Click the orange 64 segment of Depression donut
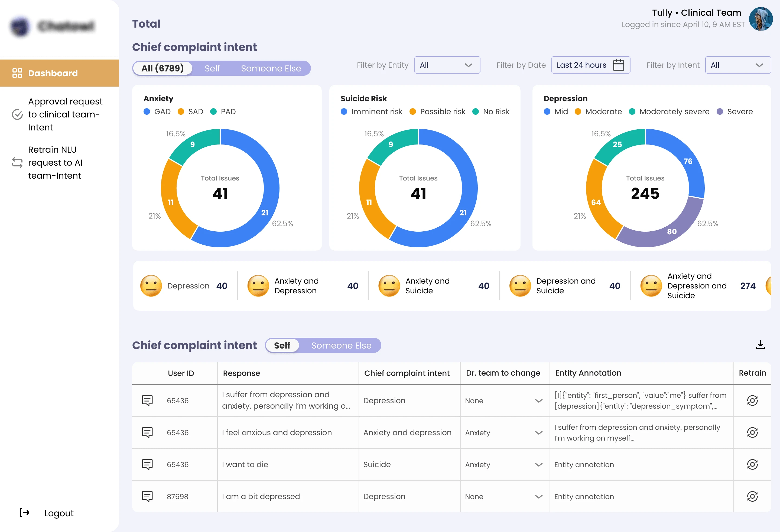The height and width of the screenshot is (532, 780). point(596,202)
